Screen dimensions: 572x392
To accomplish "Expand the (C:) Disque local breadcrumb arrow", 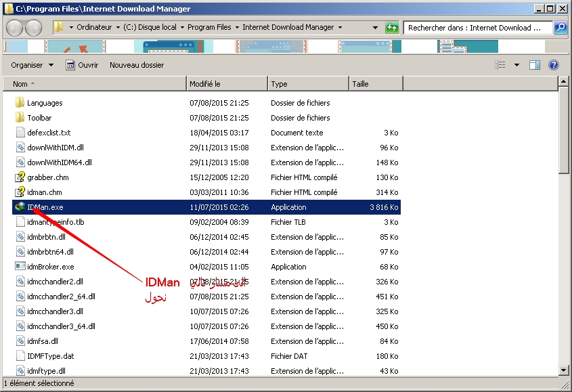I will pos(182,27).
